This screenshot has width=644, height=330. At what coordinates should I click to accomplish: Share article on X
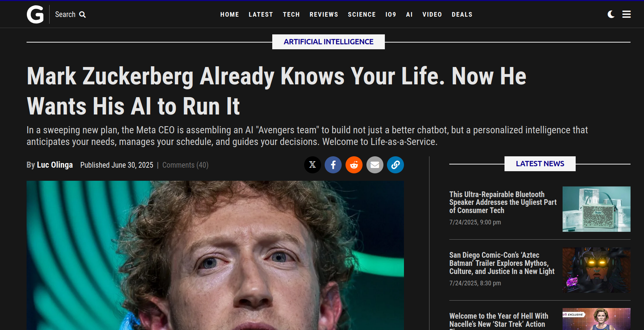(x=313, y=165)
